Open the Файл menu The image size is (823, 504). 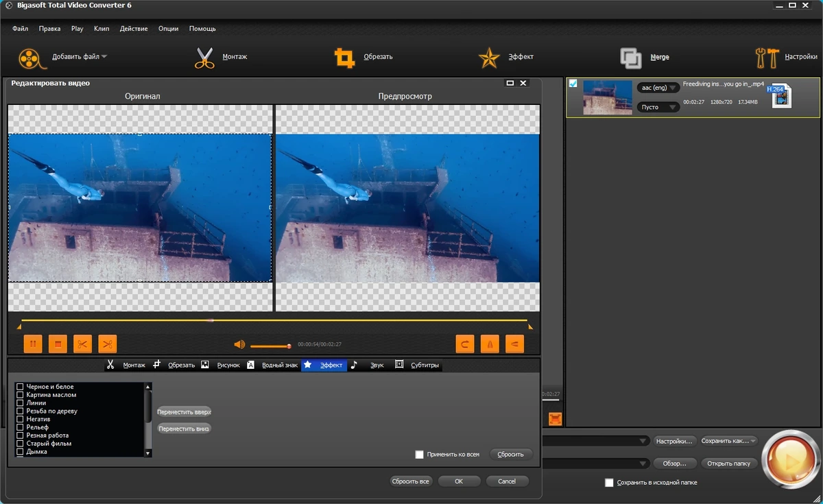[20, 29]
